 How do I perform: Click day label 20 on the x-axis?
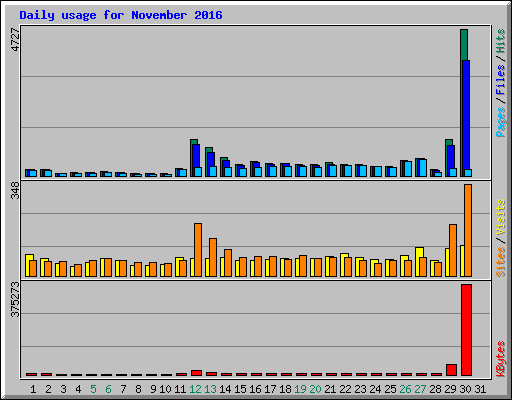pyautogui.click(x=315, y=389)
